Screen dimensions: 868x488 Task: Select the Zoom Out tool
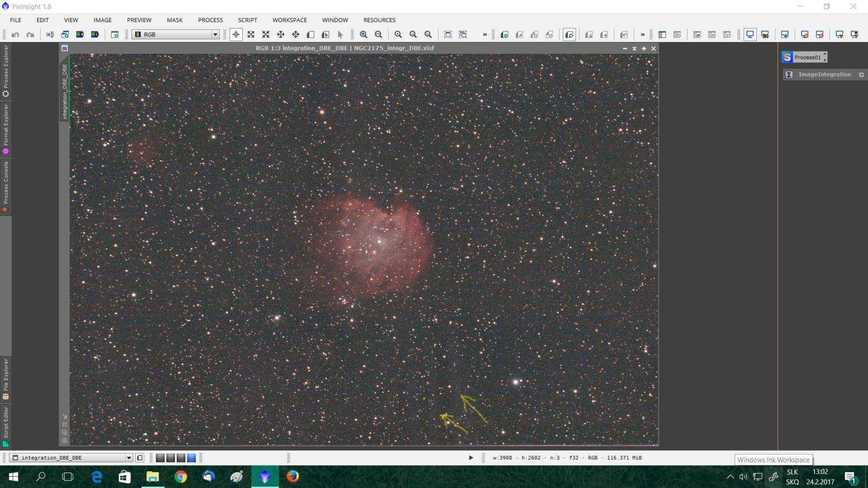click(378, 35)
